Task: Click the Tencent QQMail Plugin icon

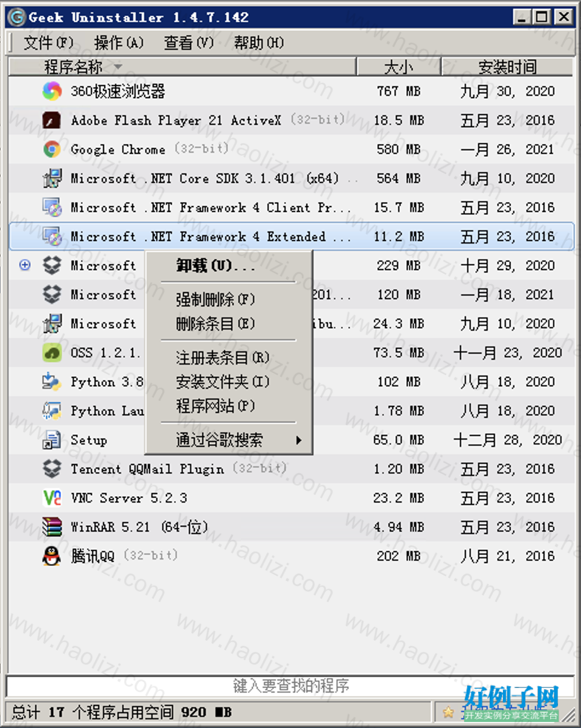Action: pos(52,469)
